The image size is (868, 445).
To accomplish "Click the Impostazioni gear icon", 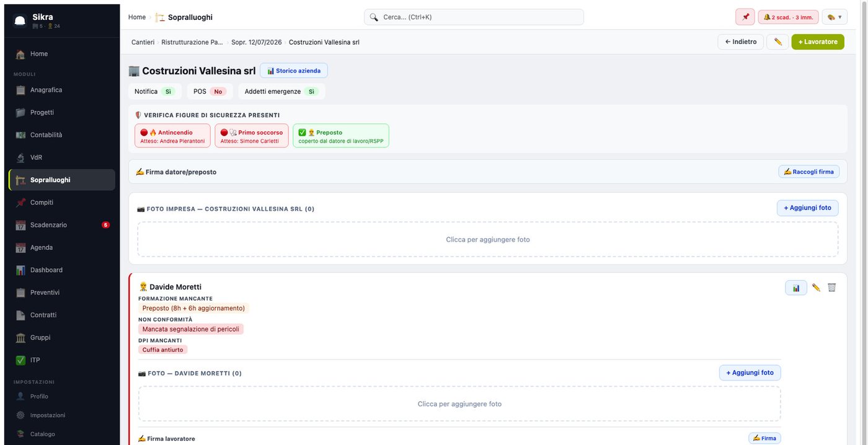I will 20,415.
